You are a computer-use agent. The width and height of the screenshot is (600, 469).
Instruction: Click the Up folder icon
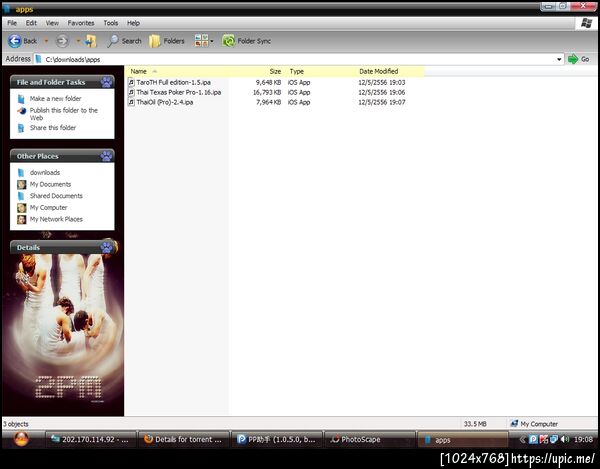coord(91,41)
